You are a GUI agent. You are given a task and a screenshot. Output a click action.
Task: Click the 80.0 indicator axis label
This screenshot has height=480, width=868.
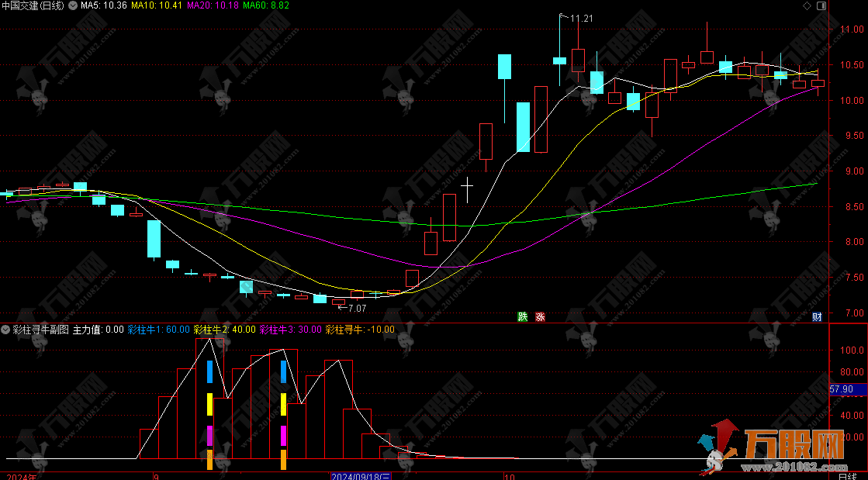(x=853, y=372)
